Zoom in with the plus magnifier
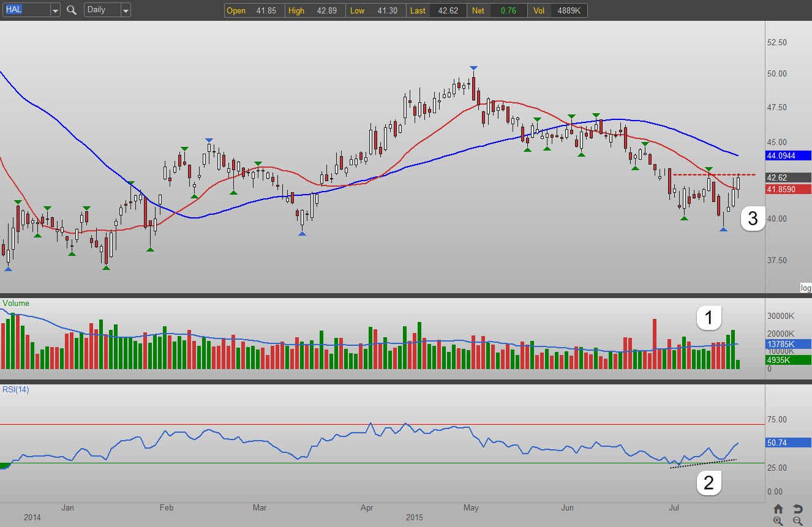This screenshot has width=812, height=527. click(778, 521)
